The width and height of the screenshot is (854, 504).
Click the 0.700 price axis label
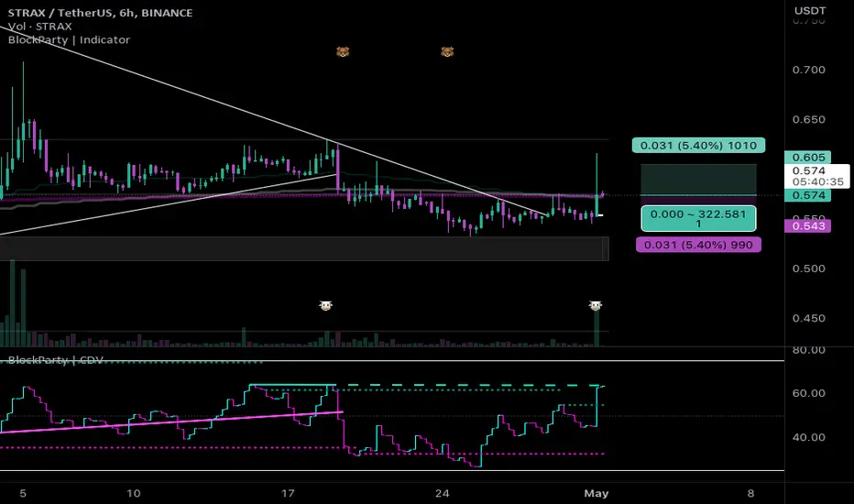click(809, 70)
